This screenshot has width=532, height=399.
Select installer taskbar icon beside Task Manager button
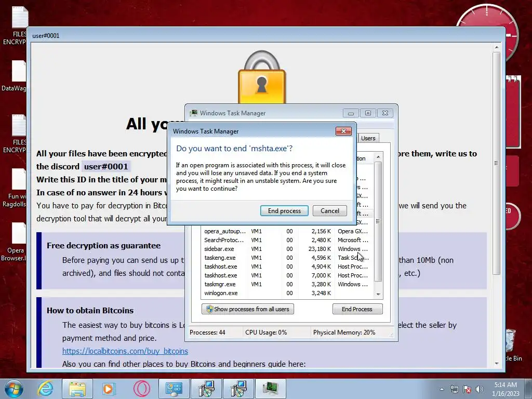[x=238, y=389]
